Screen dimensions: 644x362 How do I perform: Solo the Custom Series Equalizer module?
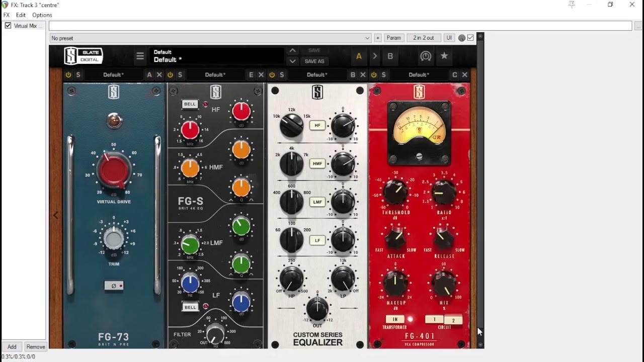[282, 75]
